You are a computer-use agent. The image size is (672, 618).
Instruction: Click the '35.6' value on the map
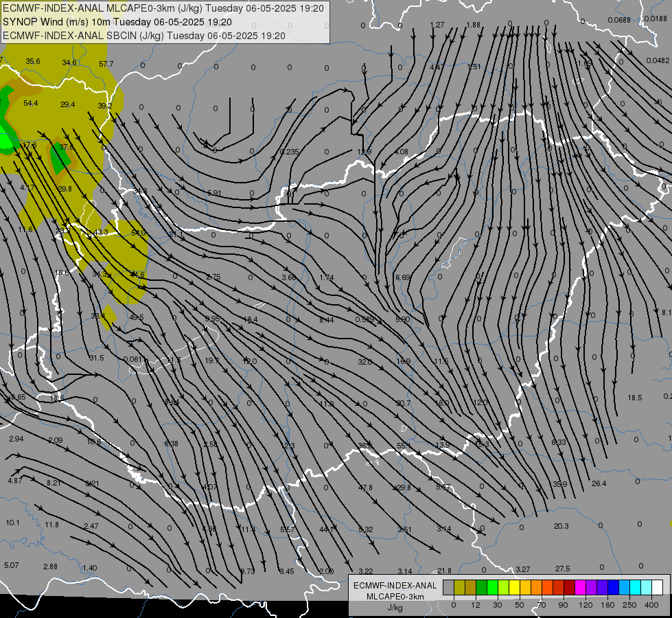pyautogui.click(x=32, y=61)
